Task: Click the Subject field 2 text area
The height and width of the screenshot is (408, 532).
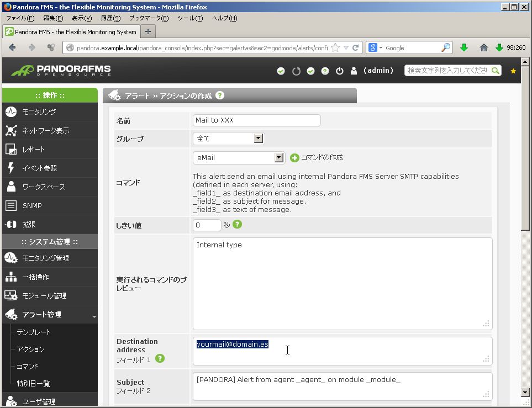Action: point(343,386)
